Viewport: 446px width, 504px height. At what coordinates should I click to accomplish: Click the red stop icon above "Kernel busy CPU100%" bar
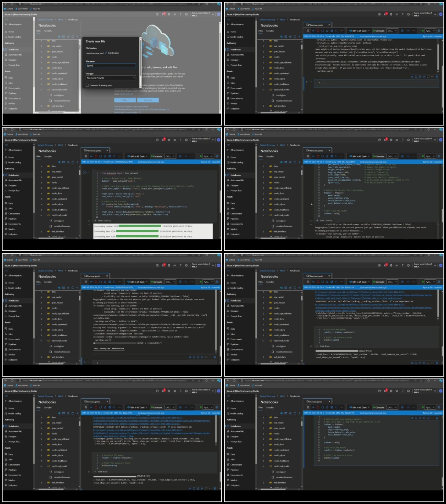[95, 282]
